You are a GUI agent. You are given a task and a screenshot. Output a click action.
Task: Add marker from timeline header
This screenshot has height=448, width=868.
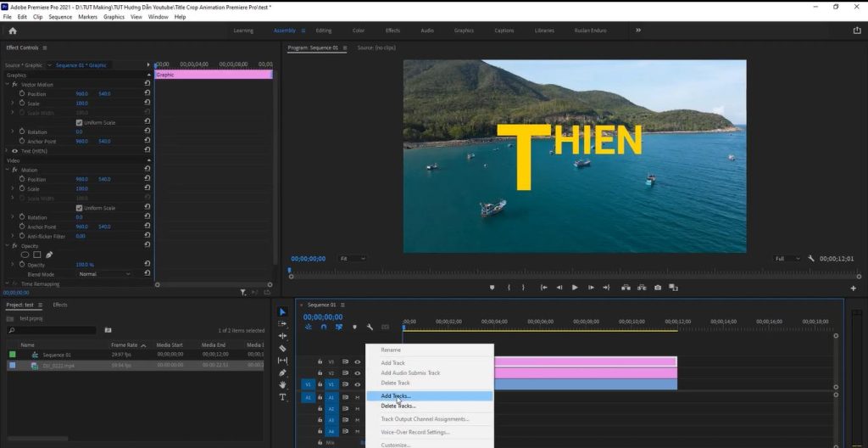(x=355, y=328)
